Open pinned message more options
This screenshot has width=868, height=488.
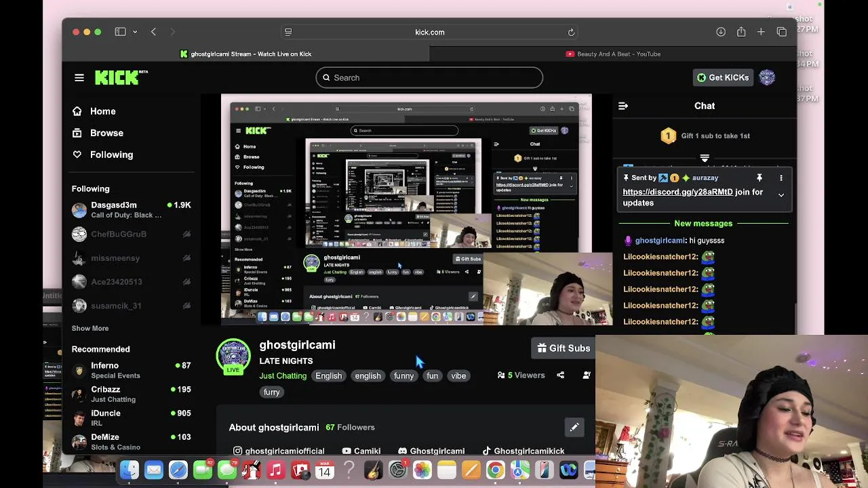click(781, 178)
